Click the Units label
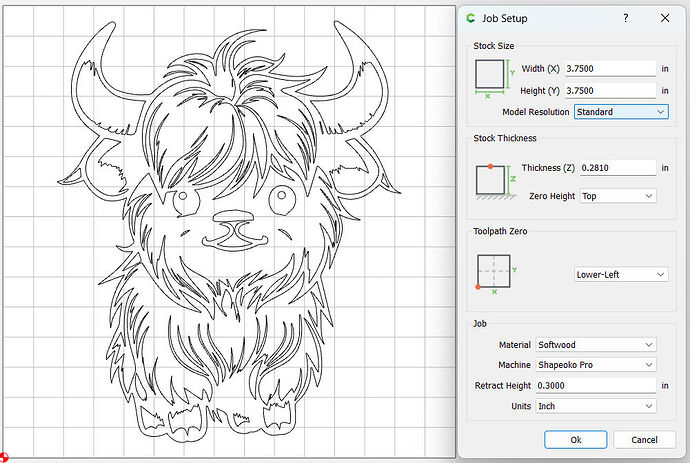This screenshot has height=463, width=690. click(521, 406)
